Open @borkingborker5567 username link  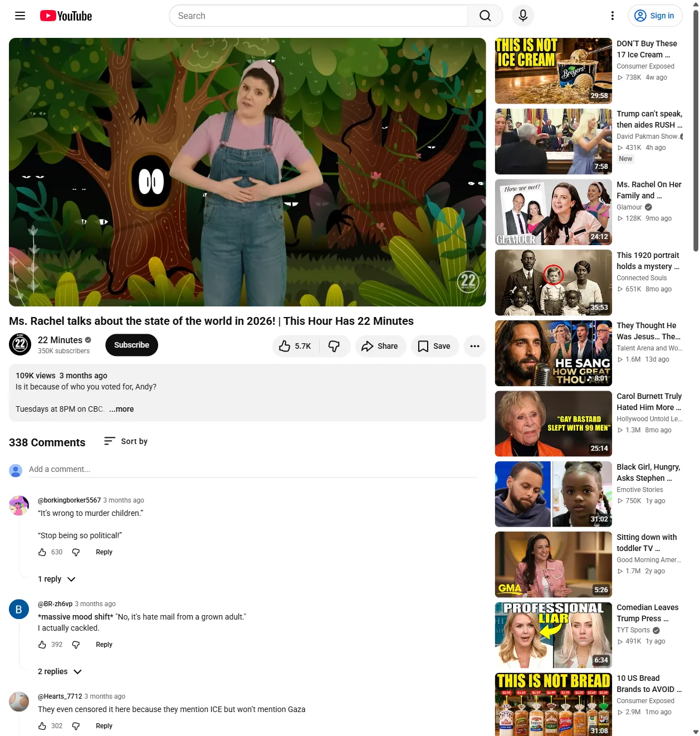[69, 500]
